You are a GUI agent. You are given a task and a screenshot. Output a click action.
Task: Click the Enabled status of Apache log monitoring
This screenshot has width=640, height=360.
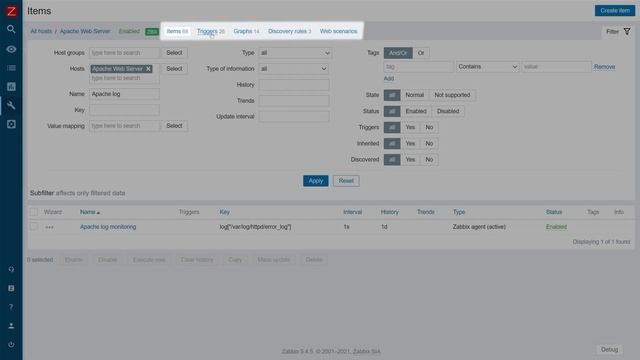click(x=556, y=227)
